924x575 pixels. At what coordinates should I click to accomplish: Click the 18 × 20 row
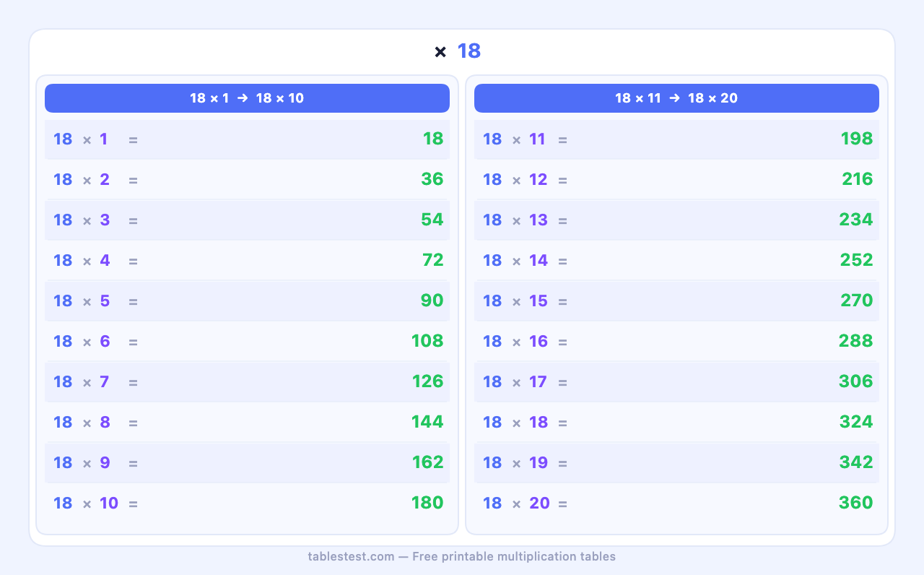pyautogui.click(x=676, y=503)
